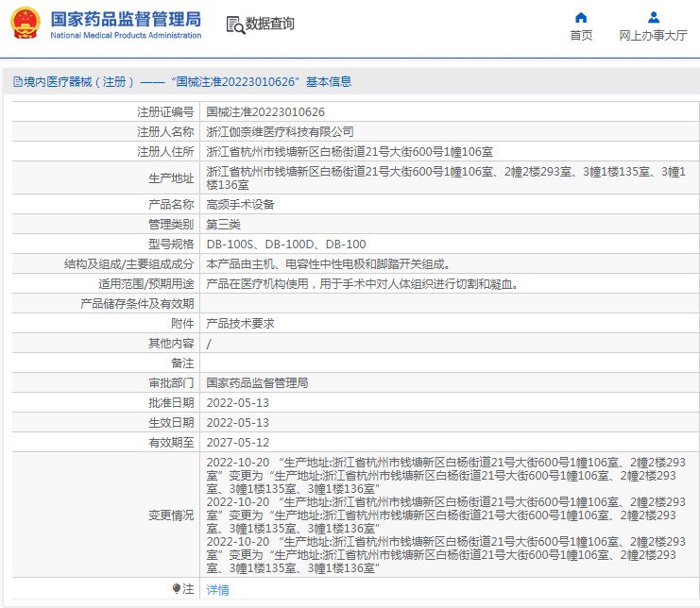This screenshot has height=608, width=700.
Task: Click approval date 2022-05-13 in 批准日期 row
Action: click(238, 403)
